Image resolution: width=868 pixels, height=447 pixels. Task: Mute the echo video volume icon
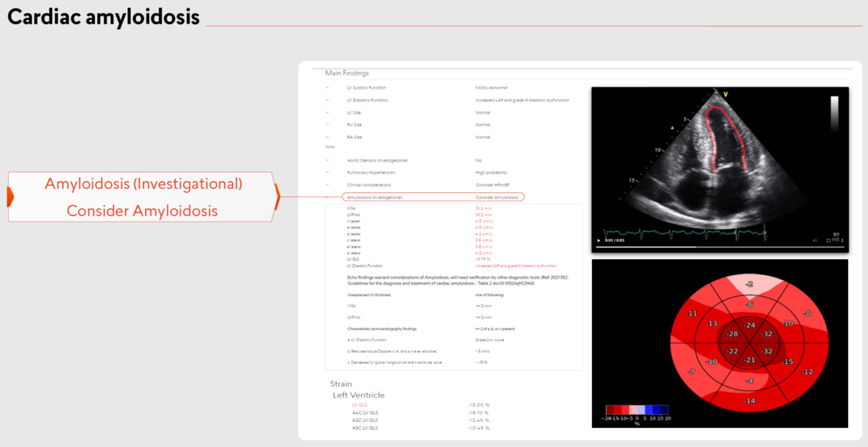click(x=814, y=241)
